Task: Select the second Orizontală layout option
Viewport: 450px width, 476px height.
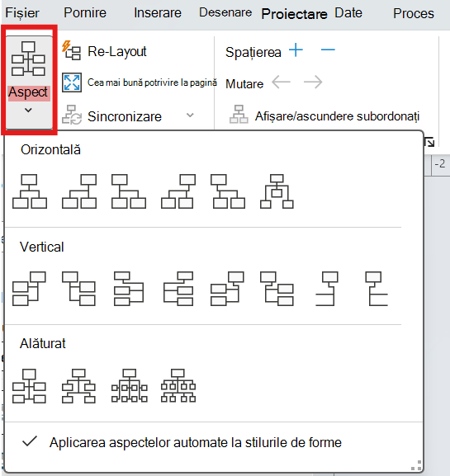Action: tap(79, 191)
